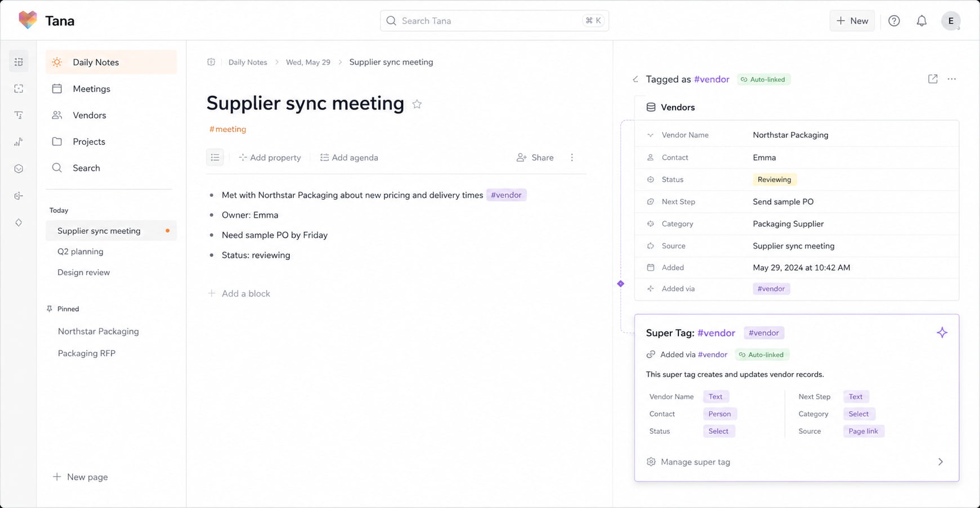Favorite the page with the star icon
The height and width of the screenshot is (508, 980).
417,104
